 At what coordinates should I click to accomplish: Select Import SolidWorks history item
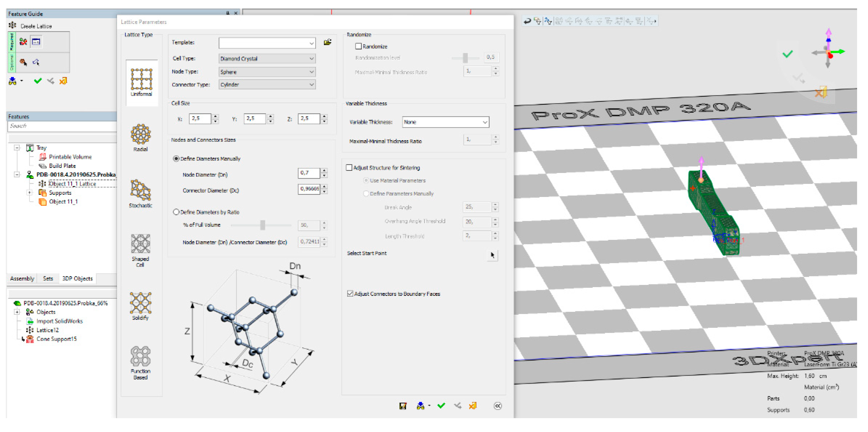coord(59,321)
